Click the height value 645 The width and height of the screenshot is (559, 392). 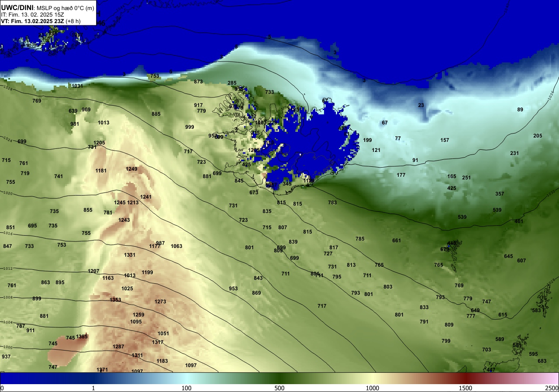click(508, 256)
